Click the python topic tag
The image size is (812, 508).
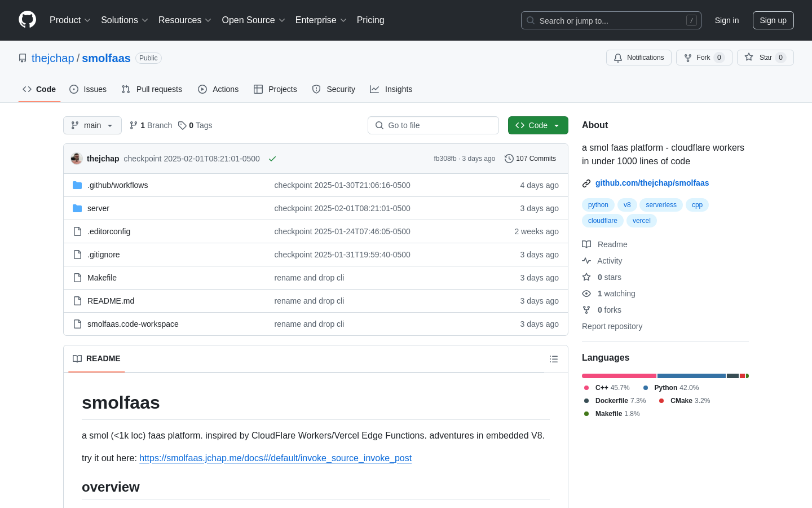[x=598, y=205]
